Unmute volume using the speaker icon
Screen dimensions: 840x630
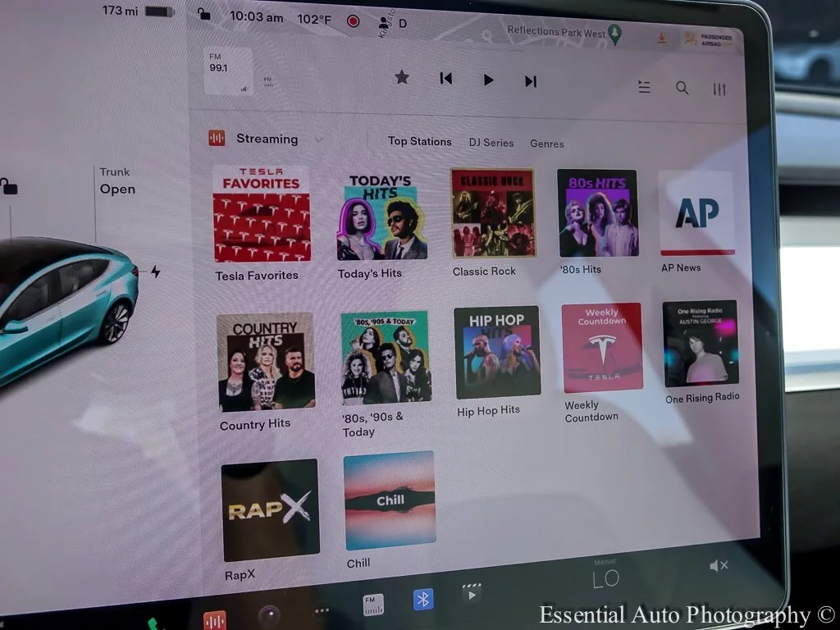718,565
